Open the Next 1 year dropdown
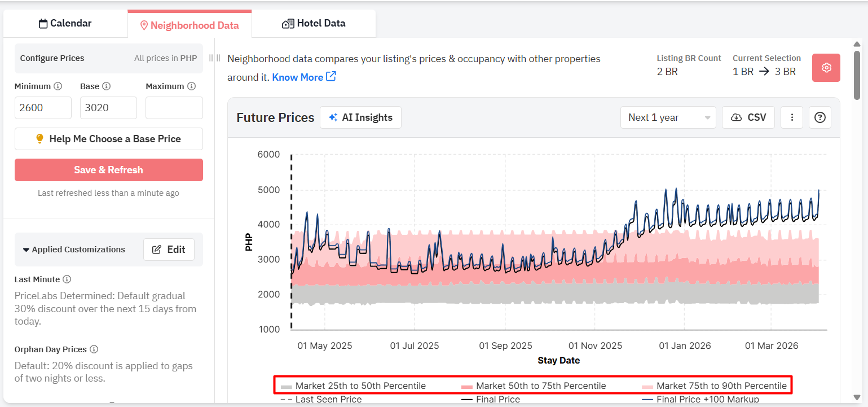Image resolution: width=868 pixels, height=407 pixels. (x=668, y=117)
